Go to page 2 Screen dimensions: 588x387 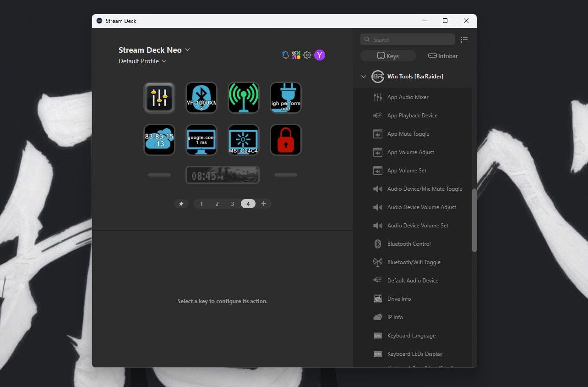coord(217,204)
